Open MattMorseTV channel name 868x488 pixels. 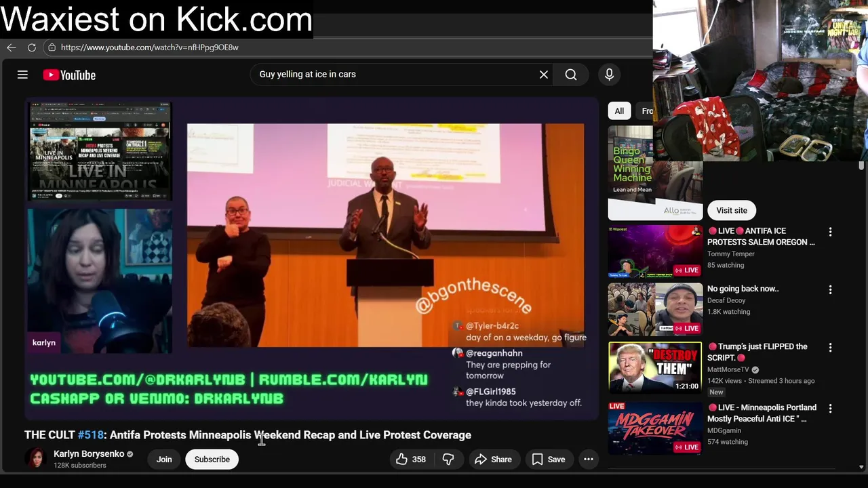tap(728, 370)
